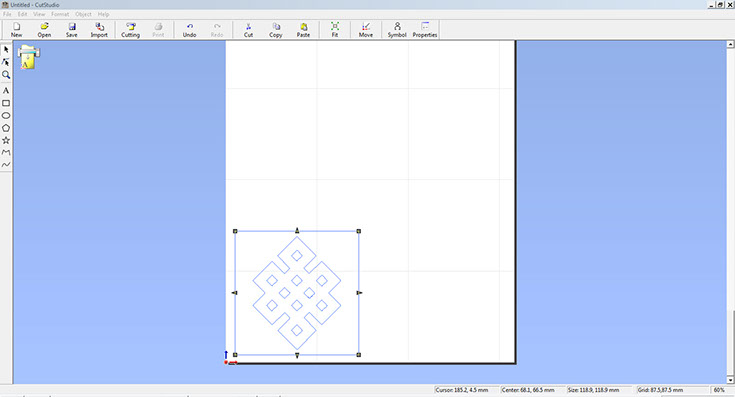
Task: Save the document using Save icon
Action: tap(72, 30)
